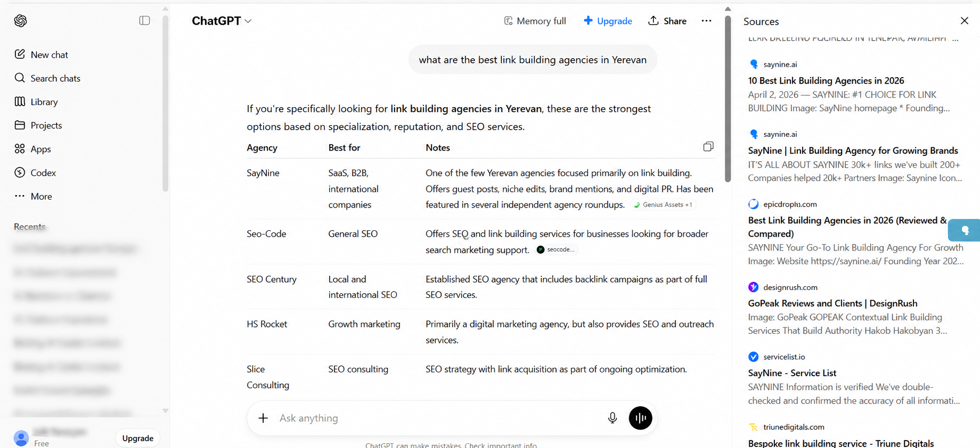Select the SayNine agency cell
The image size is (980, 448).
pyautogui.click(x=263, y=173)
